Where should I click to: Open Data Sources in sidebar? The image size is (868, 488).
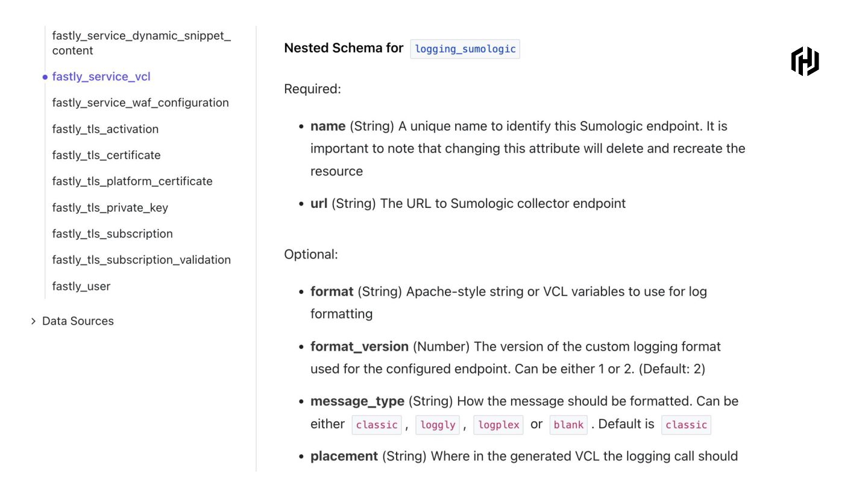click(78, 321)
